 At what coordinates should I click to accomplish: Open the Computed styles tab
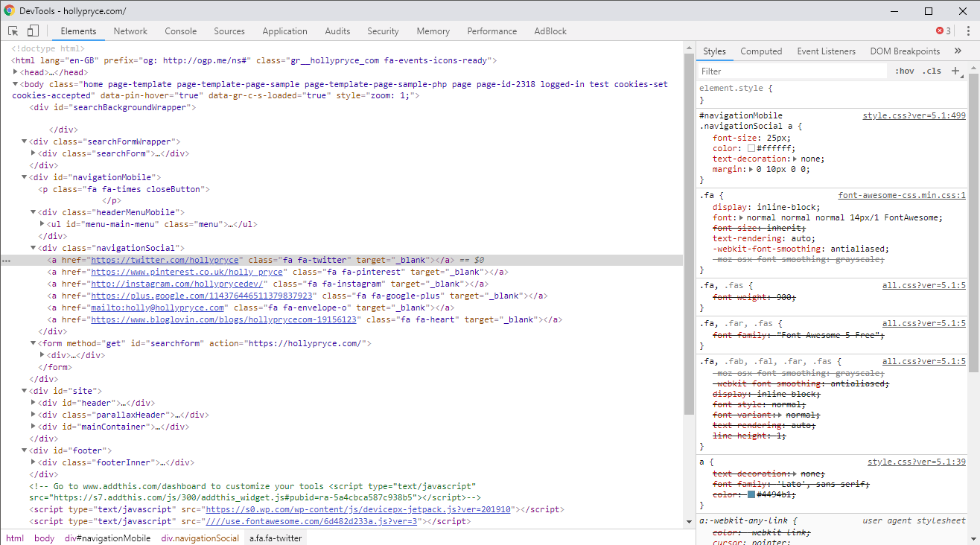(x=761, y=51)
